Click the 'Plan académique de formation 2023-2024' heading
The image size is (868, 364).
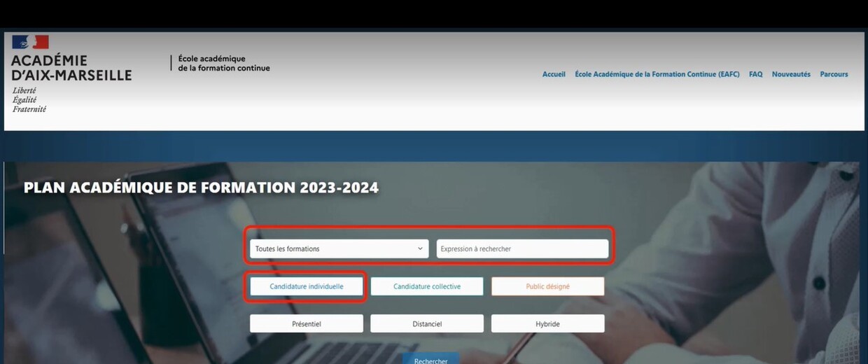coord(202,188)
